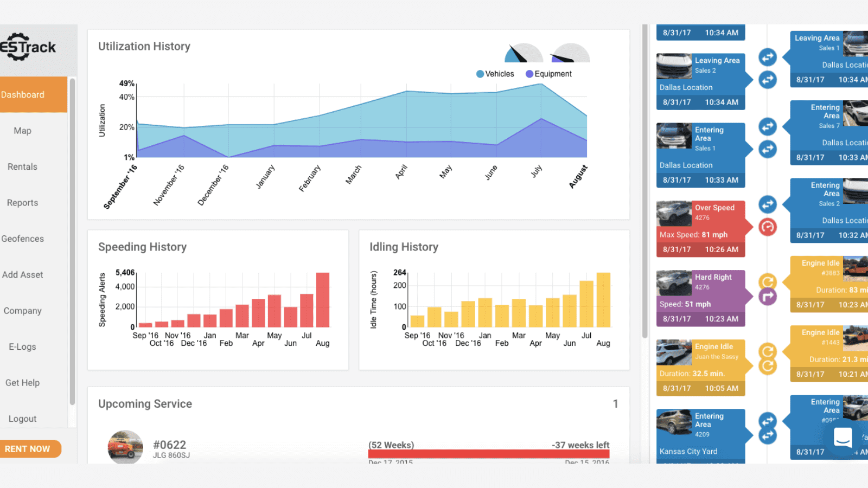Click geofence icon for Entering Area 4209
868x488 pixels.
(768, 435)
